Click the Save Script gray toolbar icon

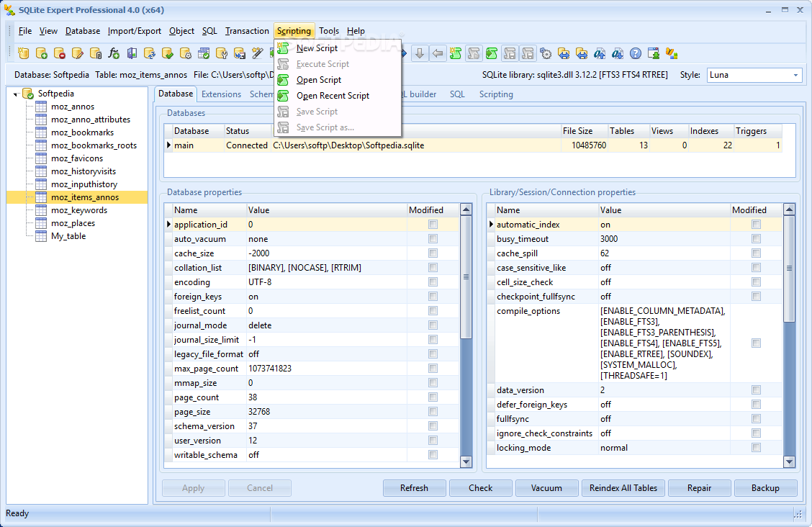pos(510,53)
